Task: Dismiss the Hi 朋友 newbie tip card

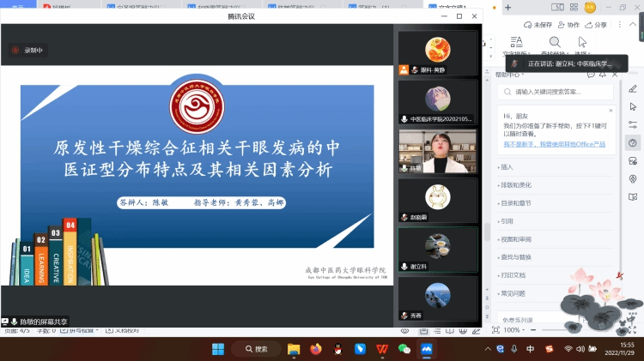Action: pyautogui.click(x=611, y=111)
